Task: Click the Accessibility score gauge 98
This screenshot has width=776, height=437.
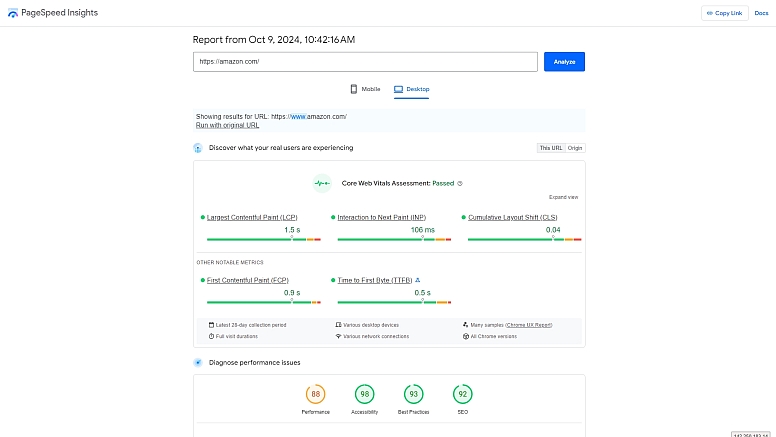Action: (365, 394)
